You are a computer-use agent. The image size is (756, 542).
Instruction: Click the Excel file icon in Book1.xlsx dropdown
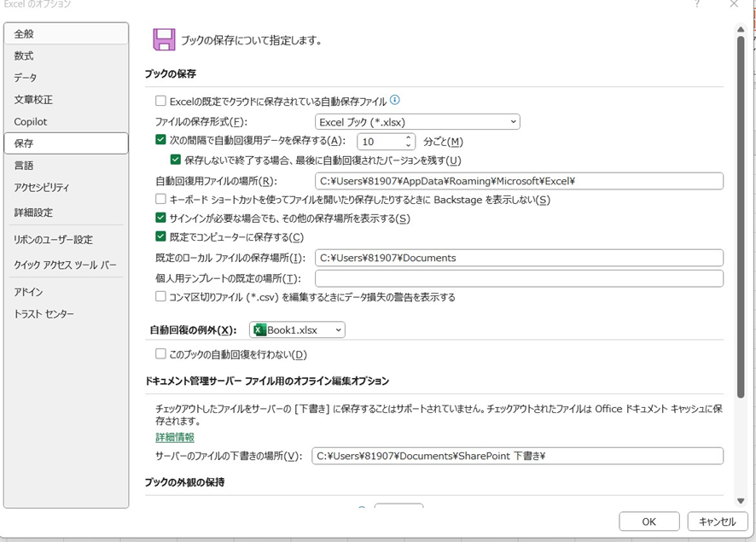[260, 329]
